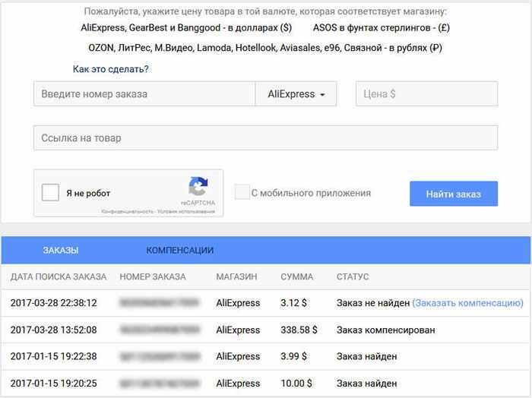Open reCAPTCHA privacy and terms links
This screenshot has height=398, width=532.
point(158,212)
